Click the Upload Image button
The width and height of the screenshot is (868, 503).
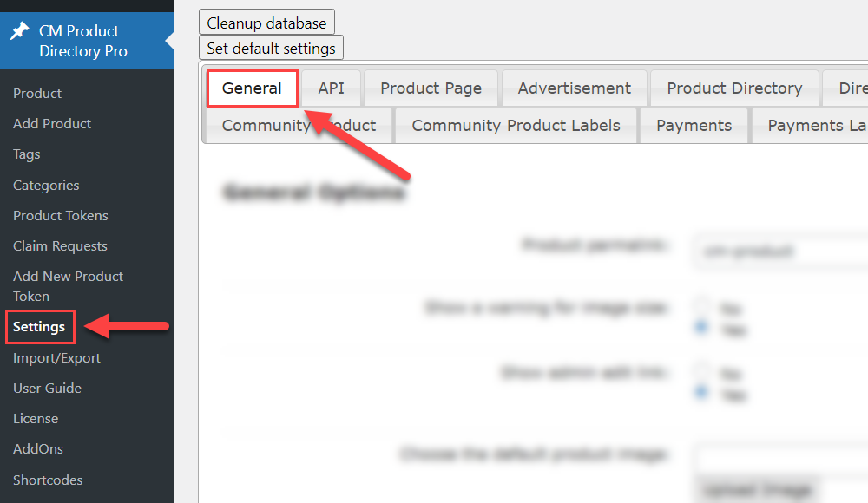click(757, 490)
